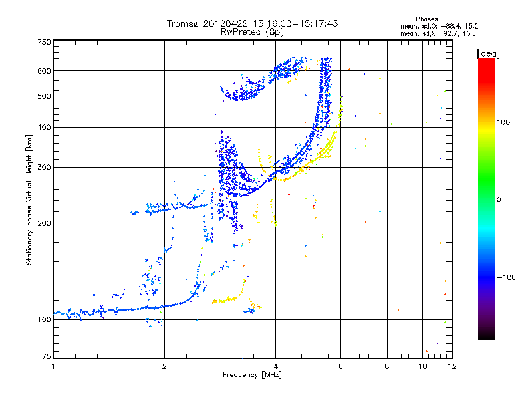The height and width of the screenshot is (399, 532).
Task: Click the x-axis tick label '2'
Action: click(x=164, y=366)
